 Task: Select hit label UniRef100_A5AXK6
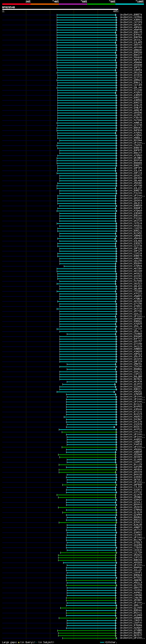131,238
